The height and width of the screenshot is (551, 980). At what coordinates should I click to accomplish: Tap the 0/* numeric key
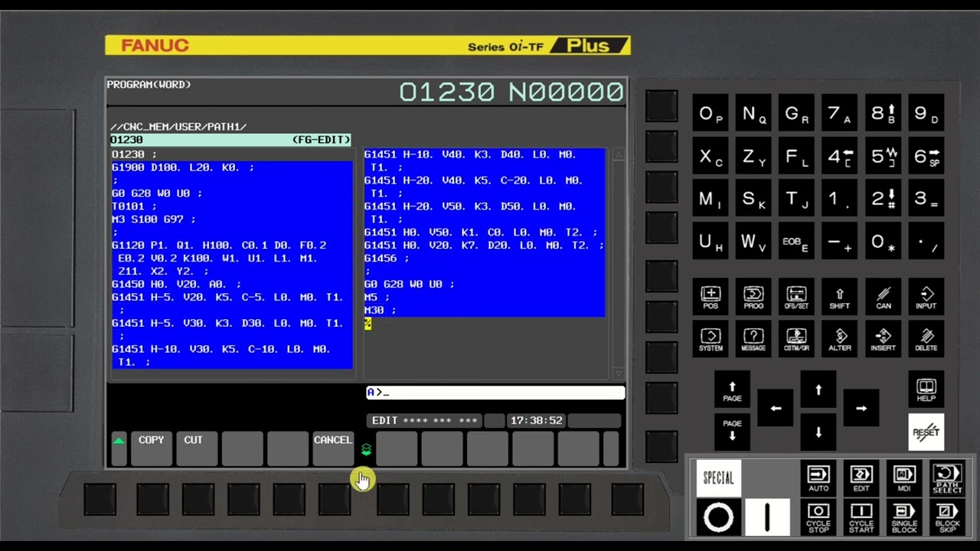tap(883, 242)
